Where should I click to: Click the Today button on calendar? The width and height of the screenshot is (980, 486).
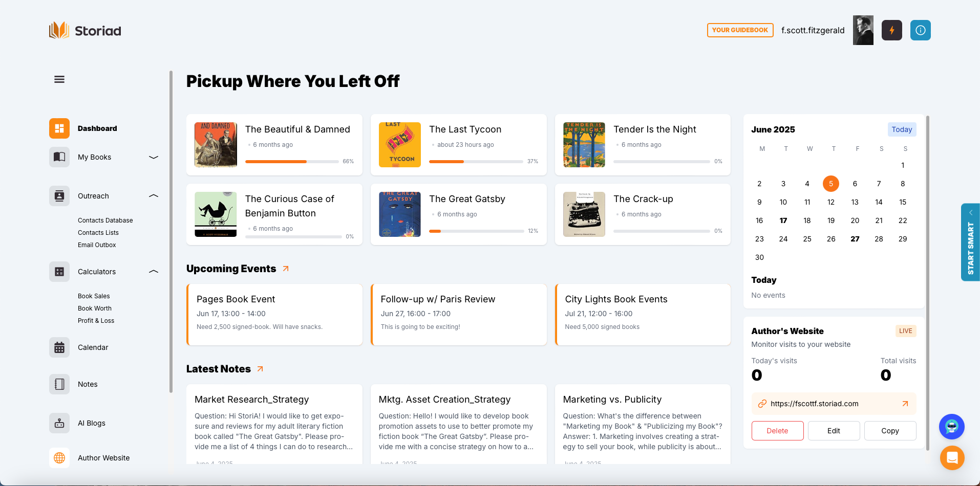point(902,129)
